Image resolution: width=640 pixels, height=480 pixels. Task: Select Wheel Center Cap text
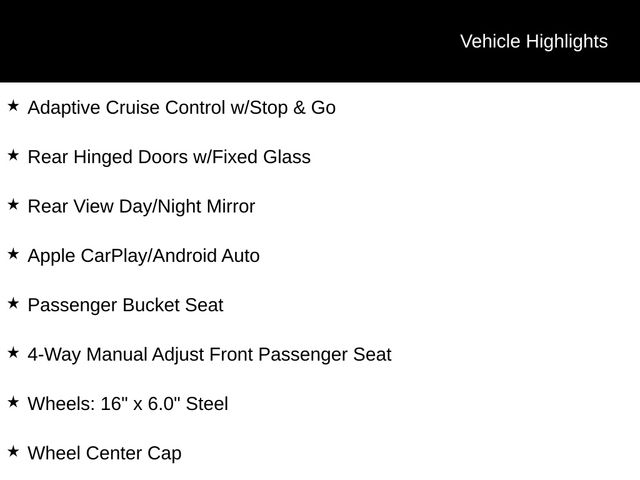click(104, 453)
